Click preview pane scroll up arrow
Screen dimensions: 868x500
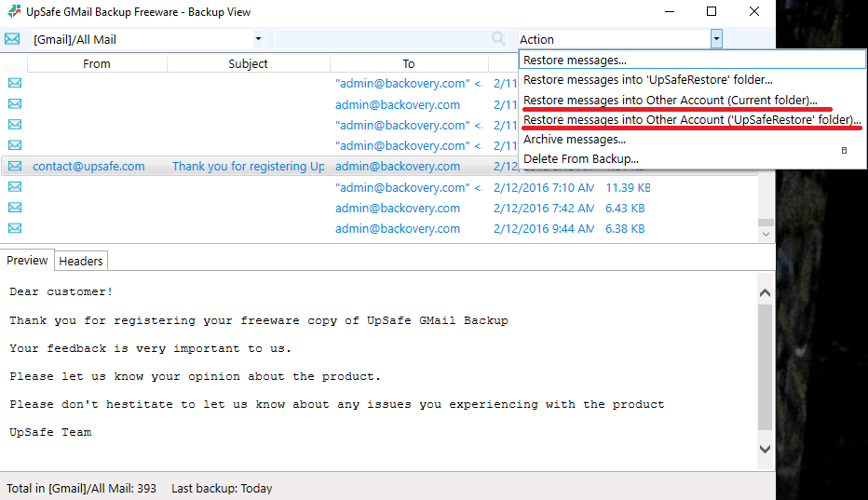click(x=765, y=292)
